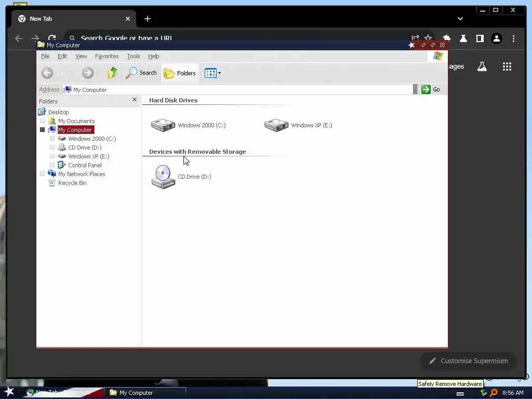Bookmark page with the star icon
This screenshot has height=399, width=532.
(428, 37)
